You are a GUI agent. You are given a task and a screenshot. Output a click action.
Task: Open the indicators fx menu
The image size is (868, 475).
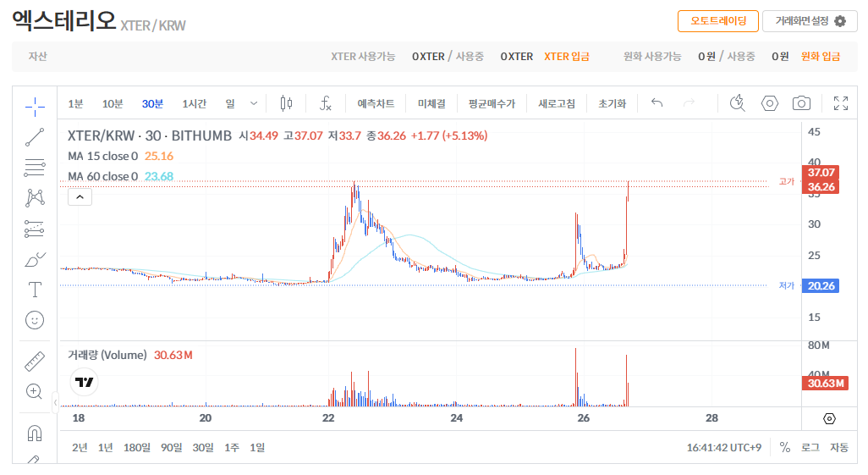(326, 103)
